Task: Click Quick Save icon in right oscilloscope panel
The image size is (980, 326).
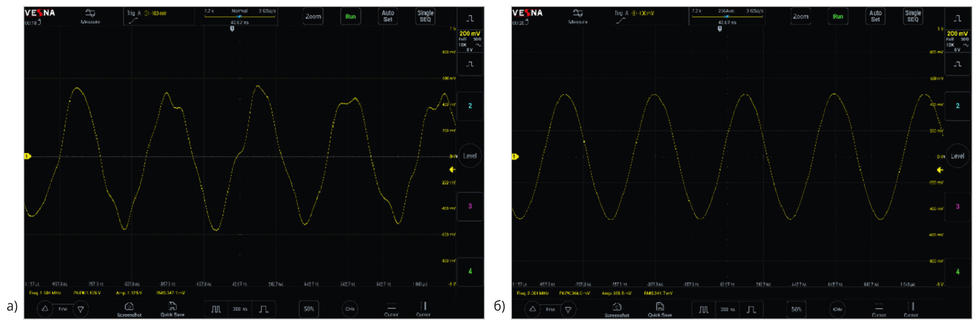Action: [x=660, y=309]
